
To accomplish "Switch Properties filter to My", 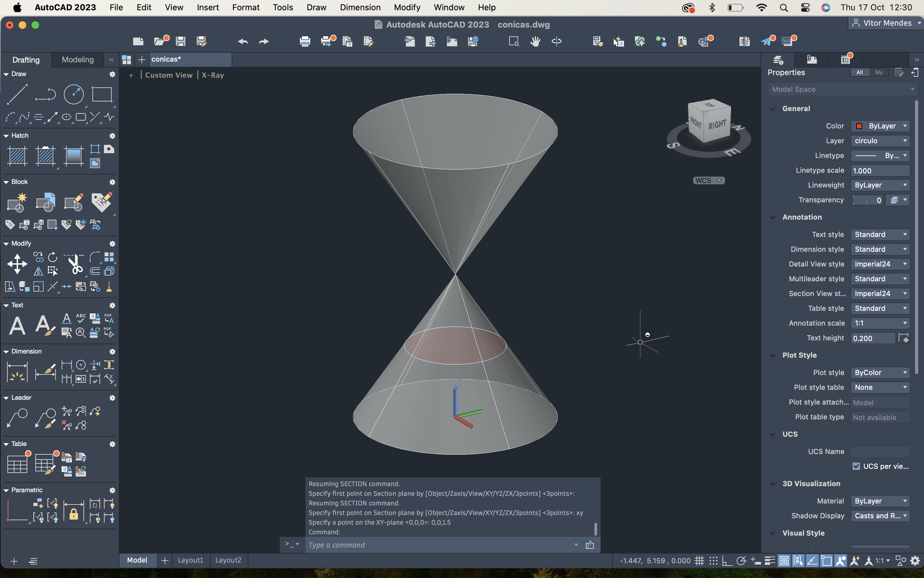I will [878, 72].
